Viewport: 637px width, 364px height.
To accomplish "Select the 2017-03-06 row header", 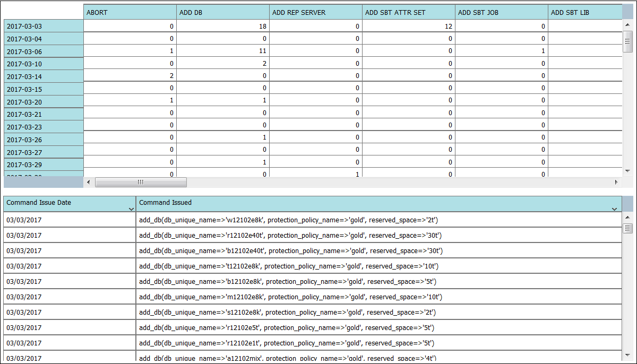I will point(44,51).
